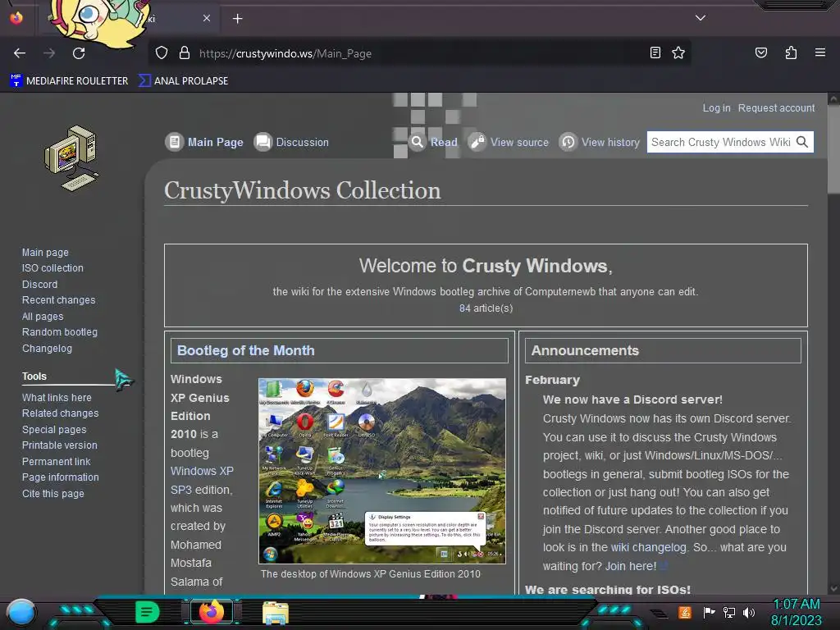Screen dimensions: 840x630
Task: Click the Log in link
Action: 716,107
